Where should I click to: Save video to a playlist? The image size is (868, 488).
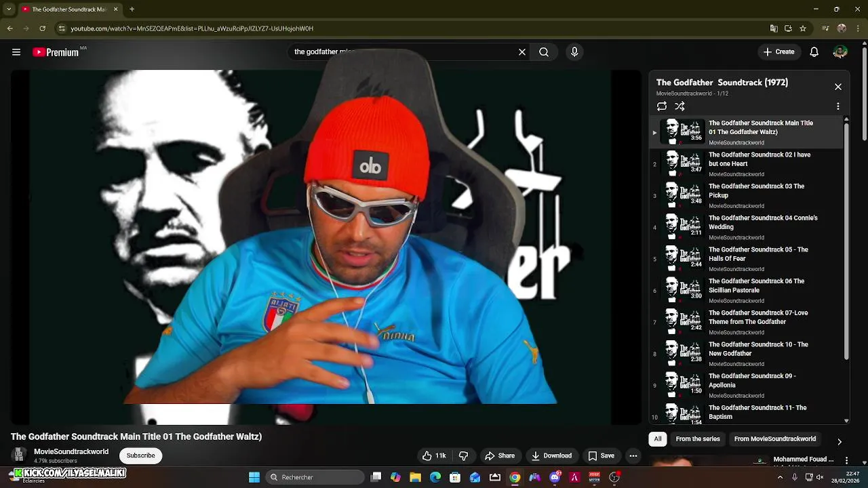click(601, 455)
